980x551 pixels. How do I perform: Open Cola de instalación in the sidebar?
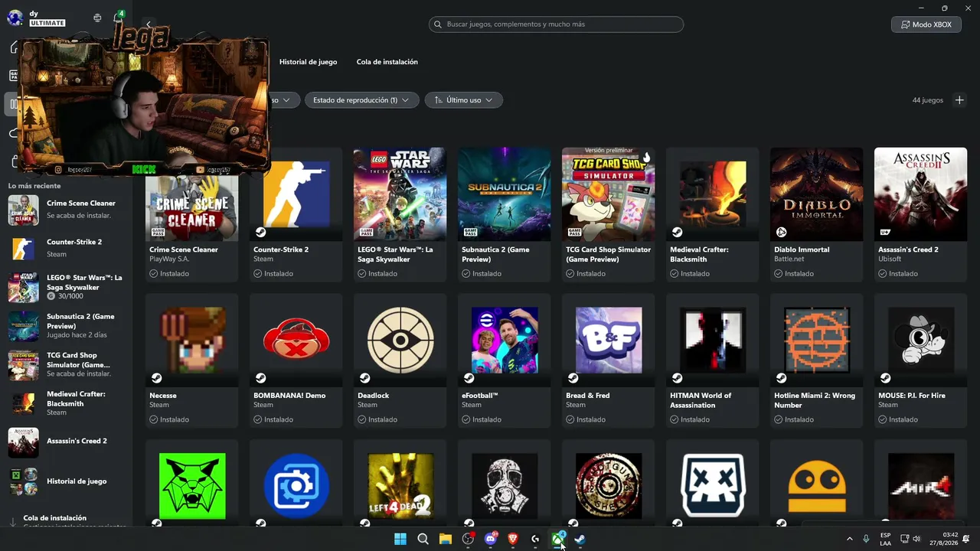tap(67, 520)
